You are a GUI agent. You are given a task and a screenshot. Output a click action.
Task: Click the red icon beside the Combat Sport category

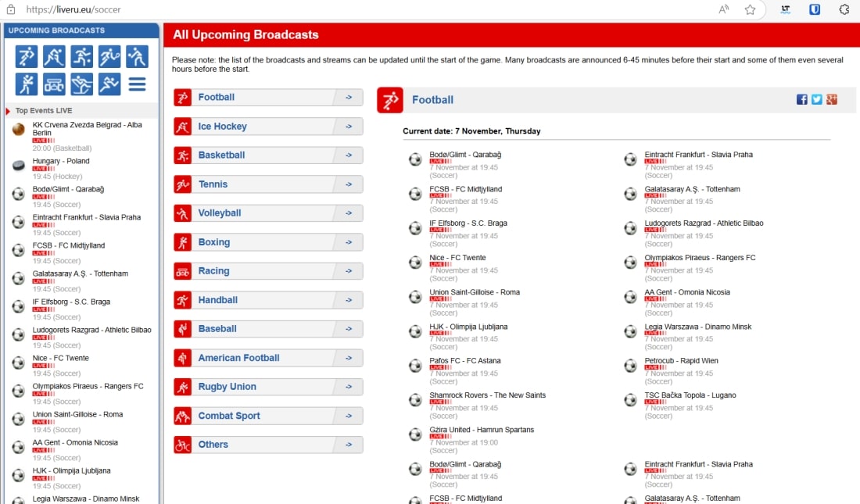[183, 416]
